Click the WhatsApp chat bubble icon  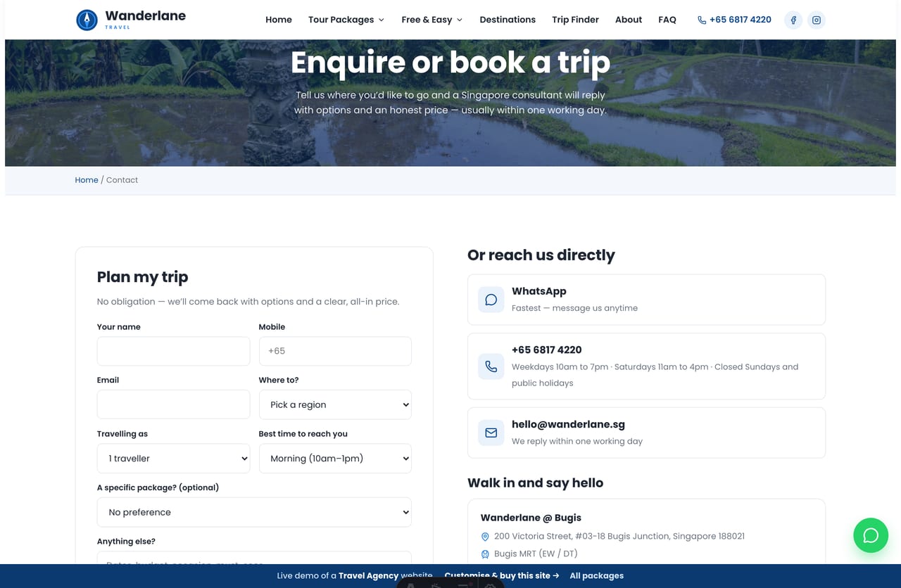pyautogui.click(x=491, y=300)
